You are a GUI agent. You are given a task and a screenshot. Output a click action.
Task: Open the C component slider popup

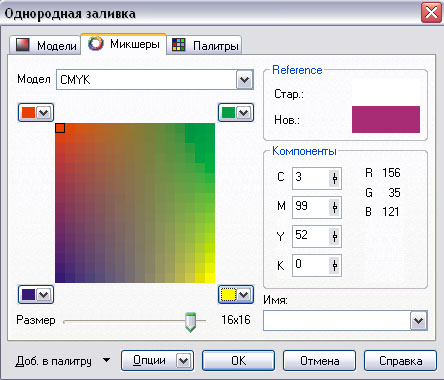pos(335,179)
